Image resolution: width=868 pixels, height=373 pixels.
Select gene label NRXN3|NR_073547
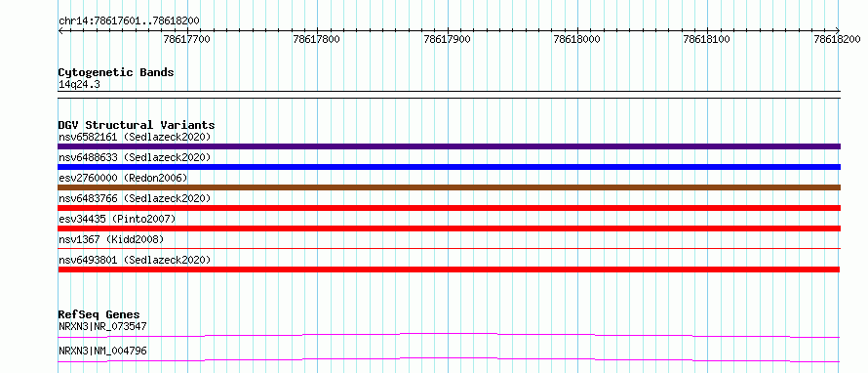[102, 326]
